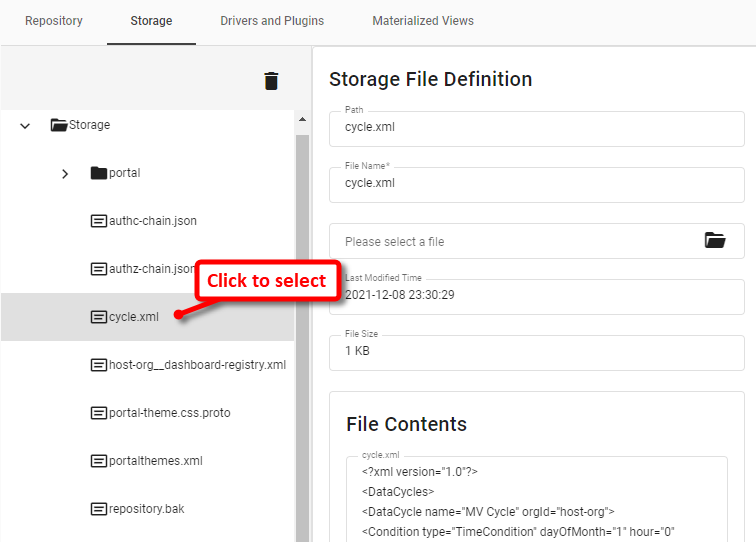Click the trash delete icon
Viewport: 756px width, 542px height.
(271, 81)
